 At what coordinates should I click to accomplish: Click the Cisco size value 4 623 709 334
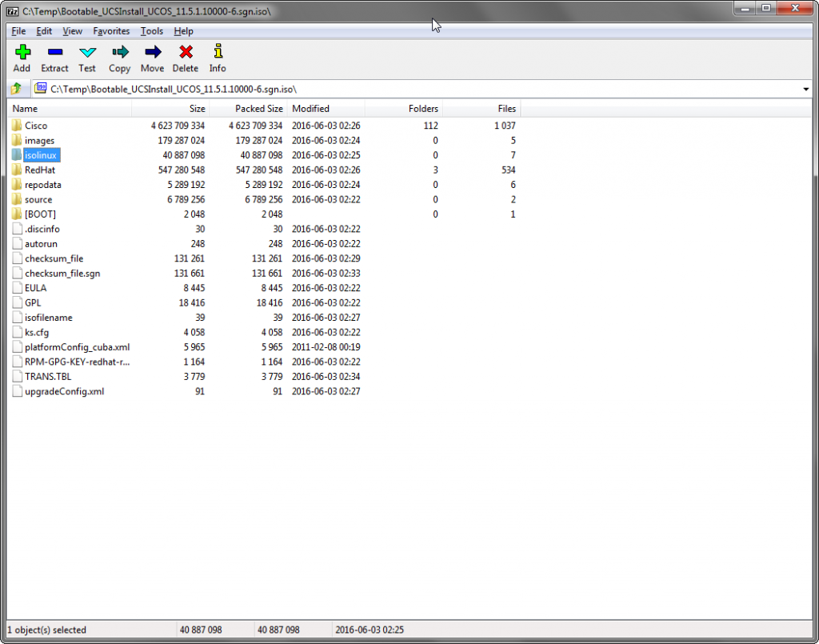pyautogui.click(x=178, y=126)
